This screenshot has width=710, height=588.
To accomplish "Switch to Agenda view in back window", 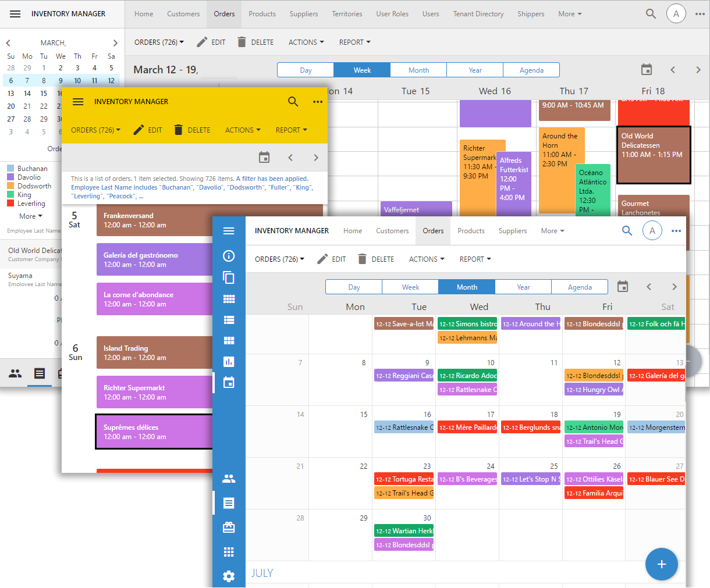I will [x=531, y=70].
